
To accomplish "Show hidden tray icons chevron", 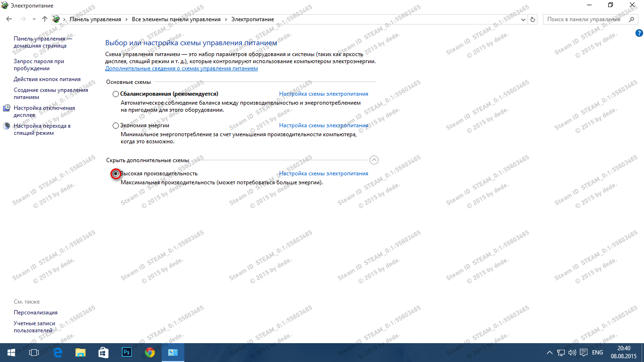I will 550,353.
